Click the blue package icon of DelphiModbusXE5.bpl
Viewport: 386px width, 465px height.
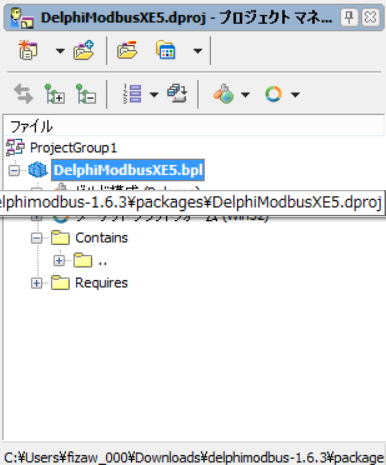point(37,170)
